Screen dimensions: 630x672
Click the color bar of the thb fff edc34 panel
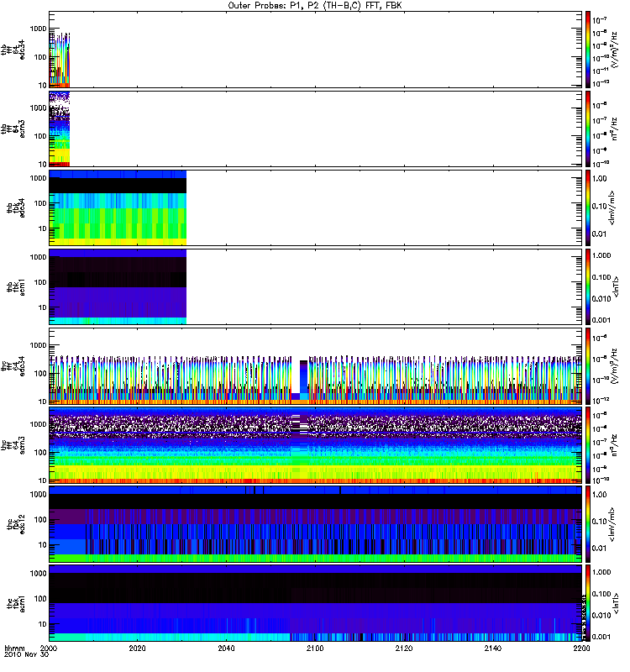click(588, 50)
